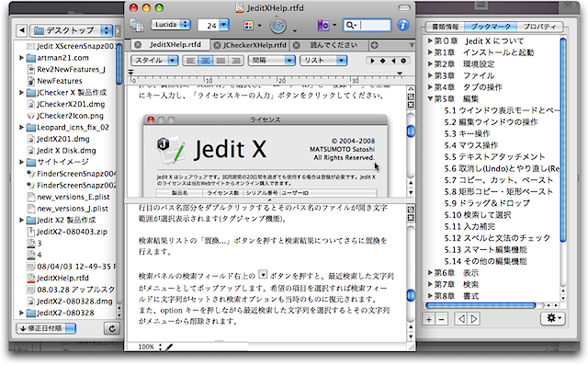
Task: Click the blue info button
Action: 403,25
